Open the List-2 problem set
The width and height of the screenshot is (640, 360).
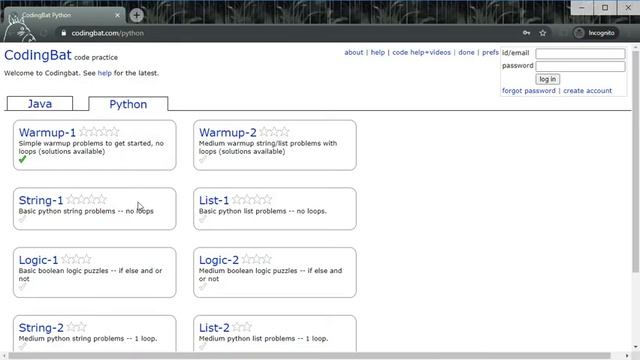(214, 327)
